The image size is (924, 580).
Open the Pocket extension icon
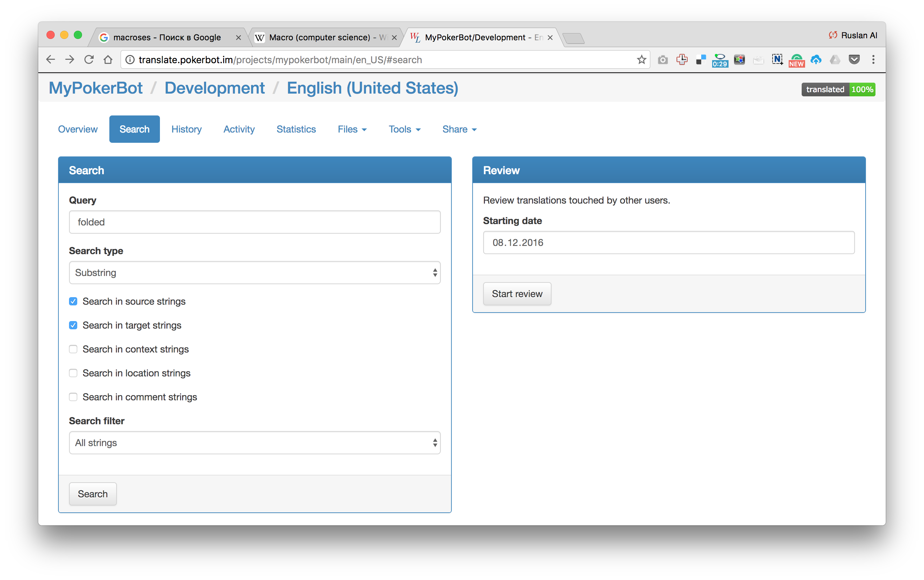(854, 60)
